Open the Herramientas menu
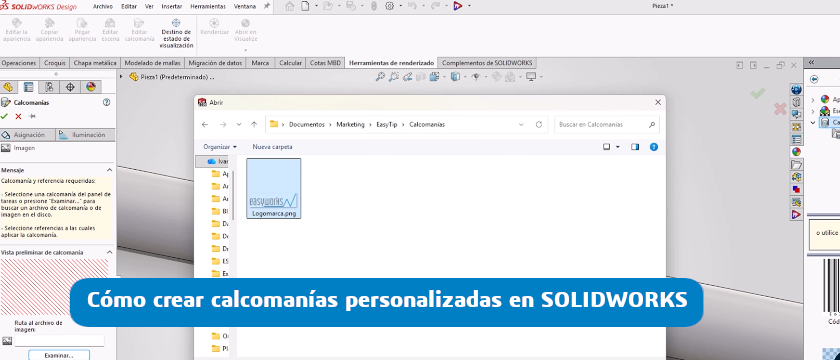 click(x=208, y=6)
